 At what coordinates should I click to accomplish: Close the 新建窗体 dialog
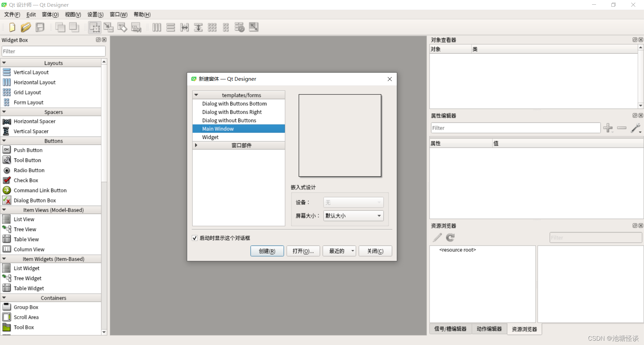point(389,79)
